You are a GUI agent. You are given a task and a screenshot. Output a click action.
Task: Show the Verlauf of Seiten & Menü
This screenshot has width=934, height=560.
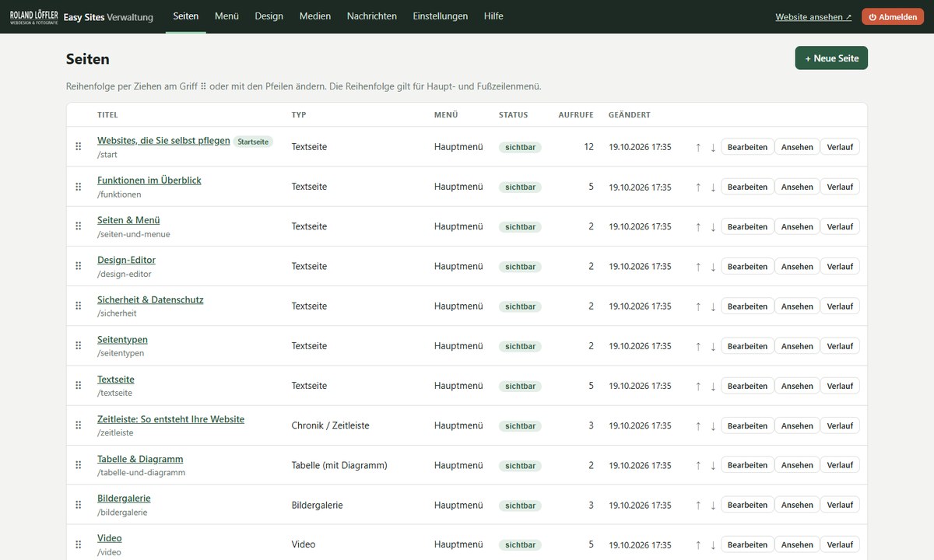840,226
